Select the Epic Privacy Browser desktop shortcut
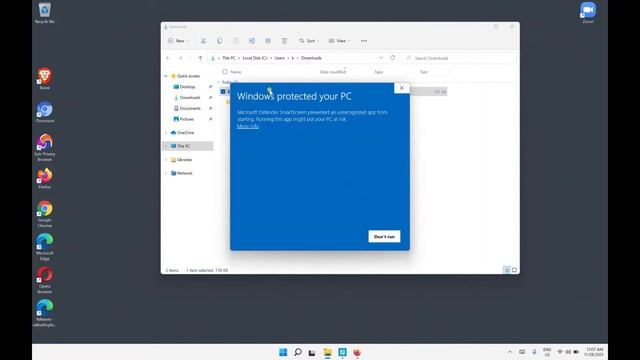 pos(44,148)
